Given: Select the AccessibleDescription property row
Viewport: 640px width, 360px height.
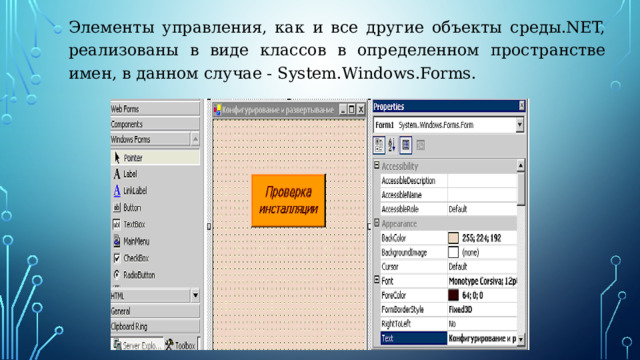Looking at the screenshot, I should [449, 180].
